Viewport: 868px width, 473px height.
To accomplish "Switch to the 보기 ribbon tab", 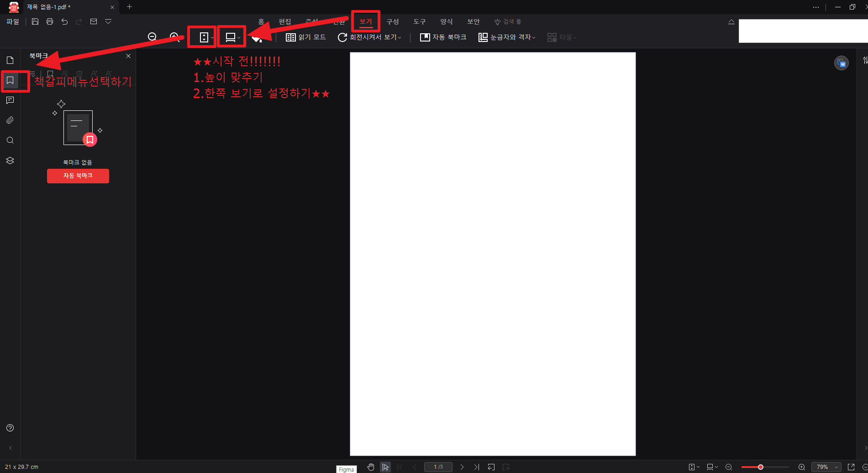I will (366, 21).
